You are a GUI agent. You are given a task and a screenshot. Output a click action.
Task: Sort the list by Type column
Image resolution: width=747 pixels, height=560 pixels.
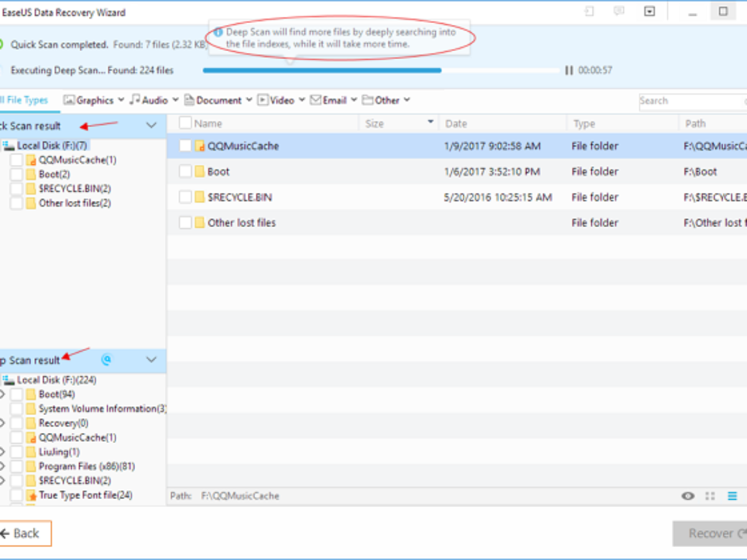point(584,123)
